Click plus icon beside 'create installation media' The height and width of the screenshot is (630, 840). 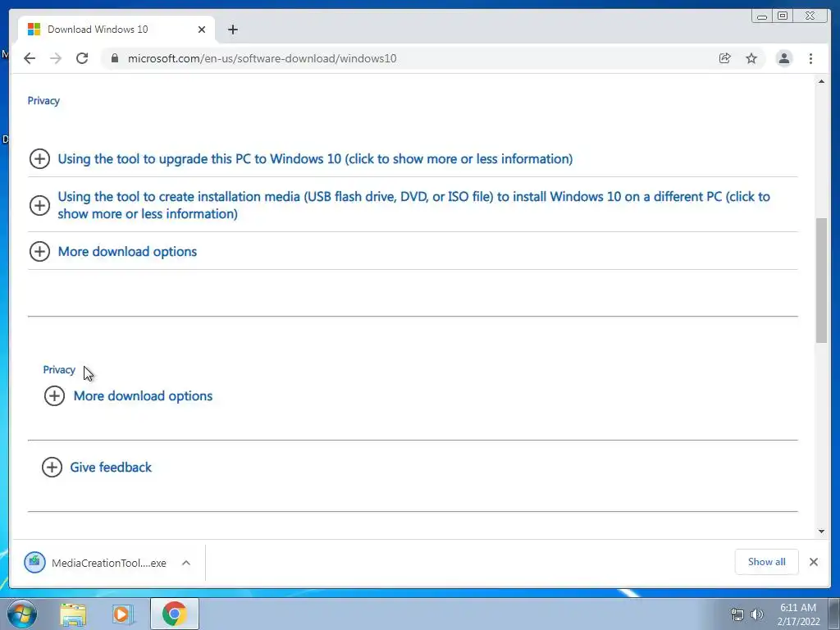tap(39, 205)
